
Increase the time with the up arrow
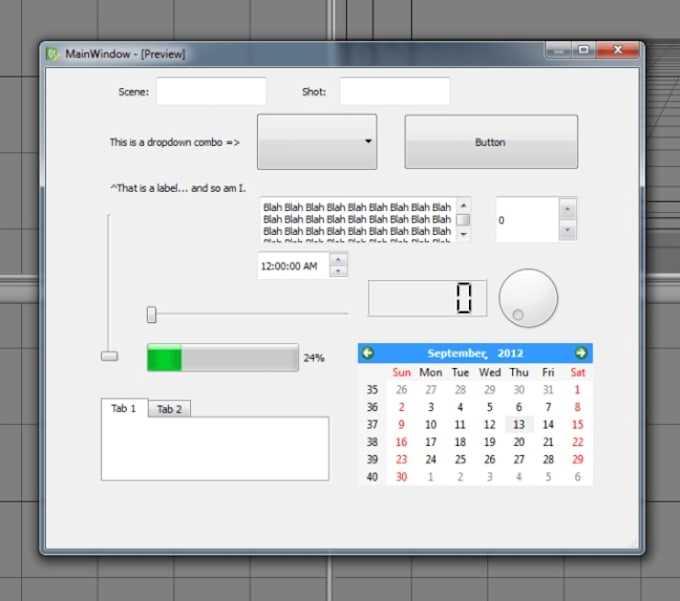[338, 259]
